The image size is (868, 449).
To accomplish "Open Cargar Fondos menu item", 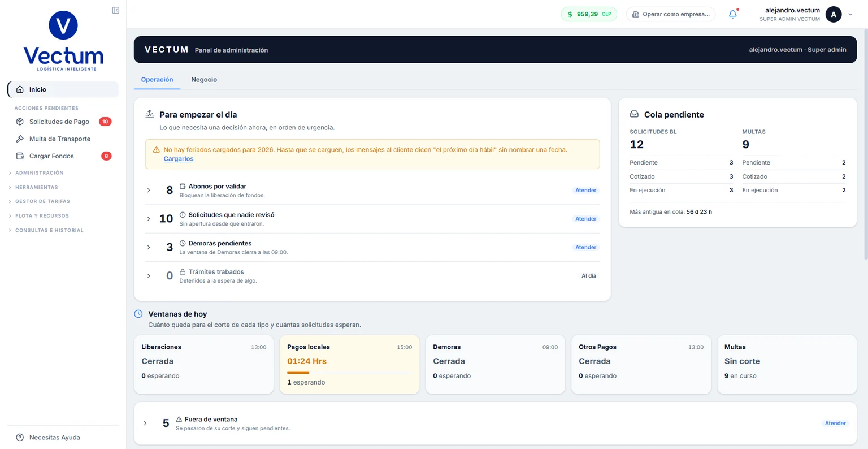I will (x=63, y=156).
